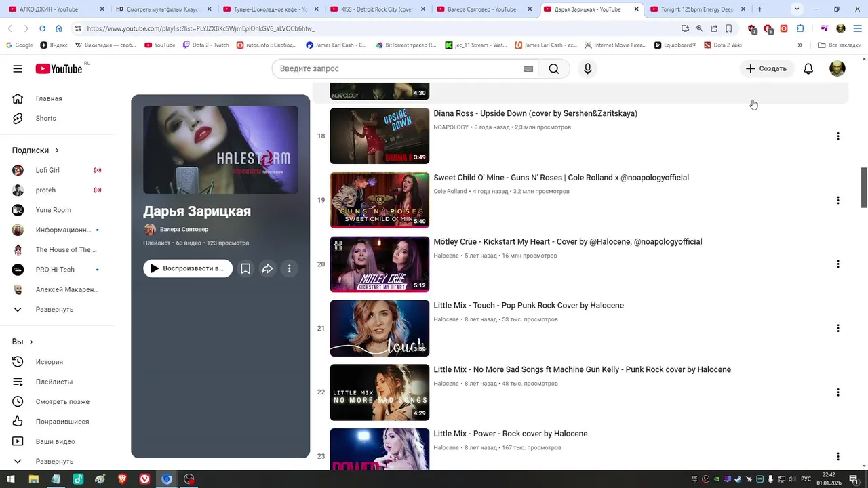Play the Diana Ross Upside Down thumbnail
The width and height of the screenshot is (868, 488).
(380, 136)
